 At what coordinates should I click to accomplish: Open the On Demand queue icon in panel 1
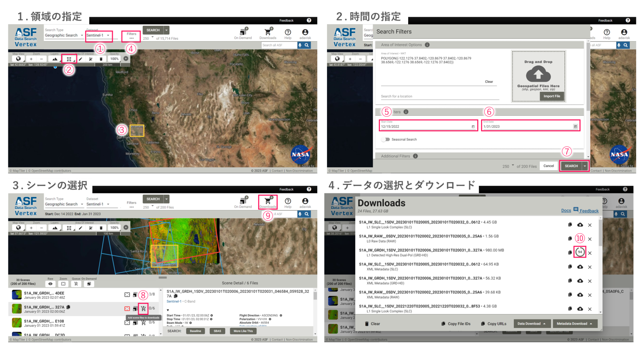tap(243, 32)
